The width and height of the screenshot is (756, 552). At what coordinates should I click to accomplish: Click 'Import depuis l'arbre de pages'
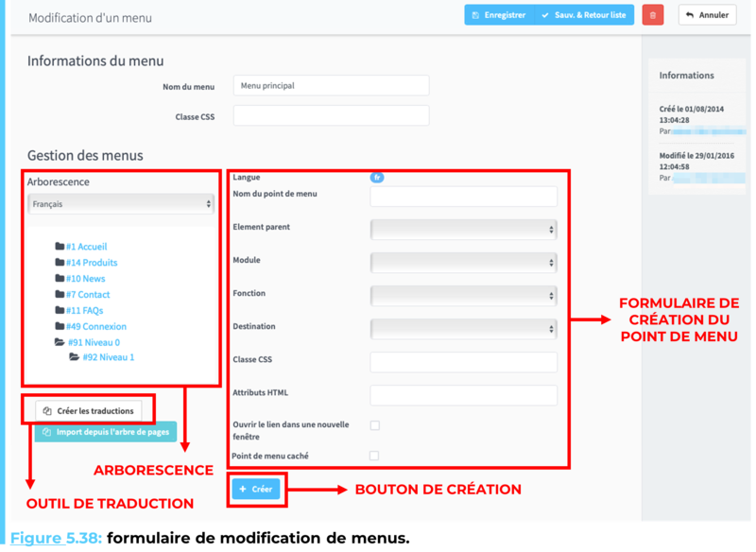pyautogui.click(x=106, y=432)
